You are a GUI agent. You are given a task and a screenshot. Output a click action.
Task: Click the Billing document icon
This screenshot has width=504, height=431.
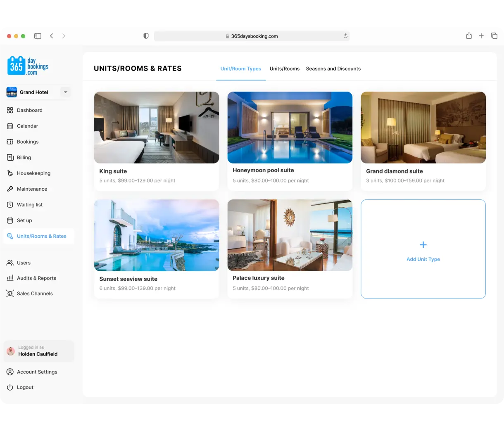tap(10, 157)
